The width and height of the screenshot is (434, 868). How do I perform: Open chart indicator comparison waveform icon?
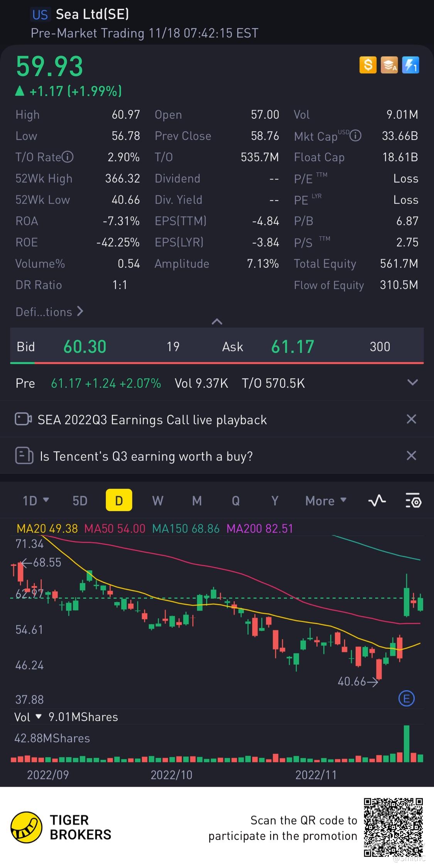point(377,500)
